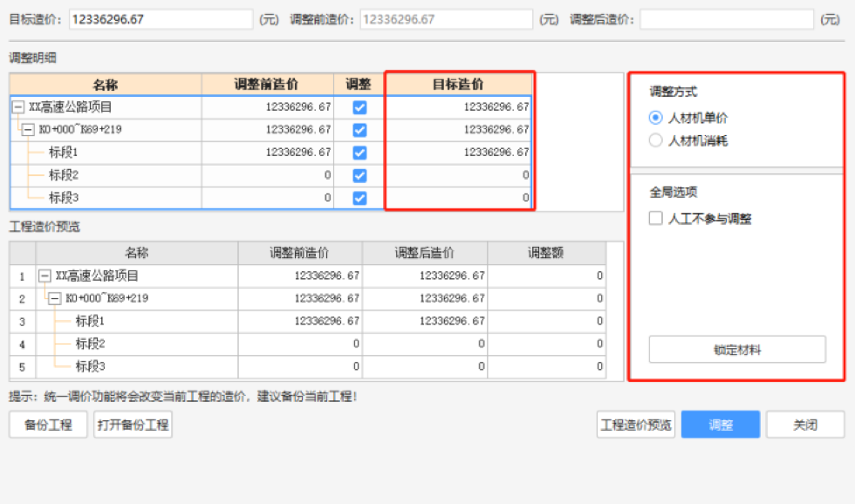This screenshot has height=504, width=855.
Task: Click the 目标造价 input field at top
Action: pyautogui.click(x=161, y=19)
